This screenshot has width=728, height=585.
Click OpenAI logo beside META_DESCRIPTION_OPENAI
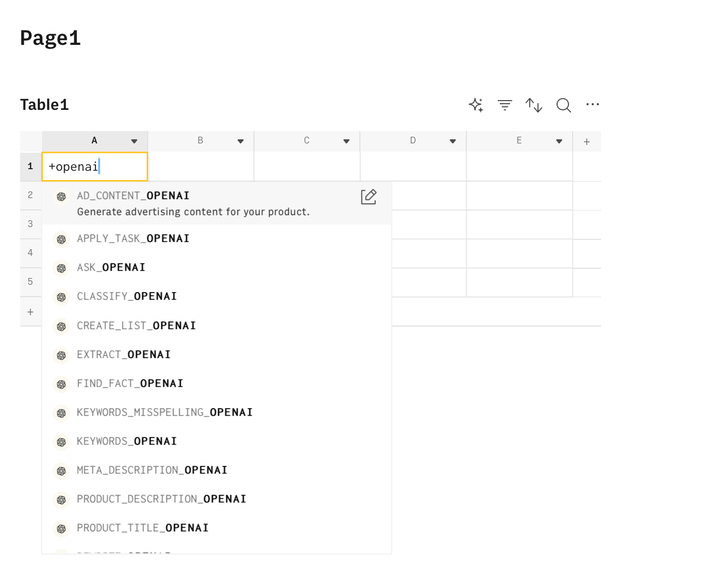click(61, 471)
